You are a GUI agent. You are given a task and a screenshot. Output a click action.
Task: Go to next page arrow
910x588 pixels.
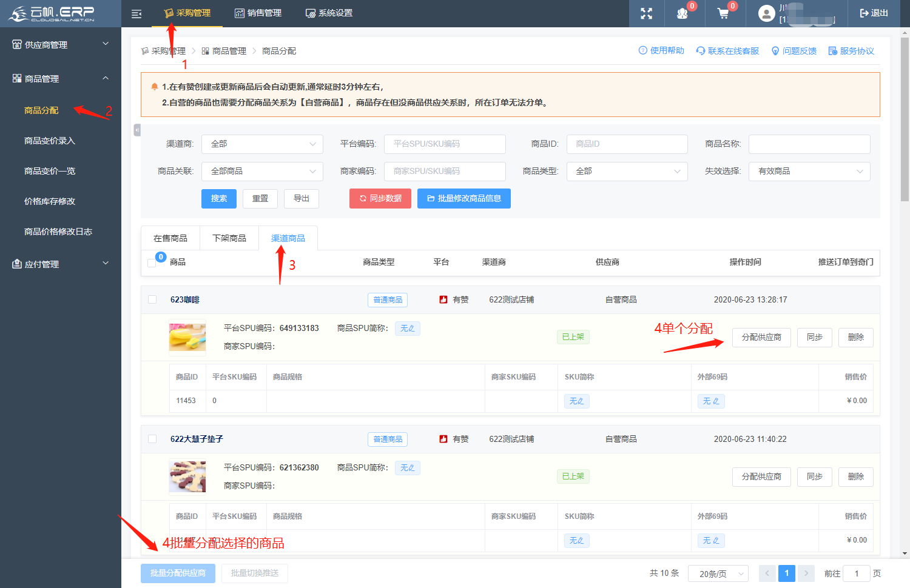click(x=806, y=573)
